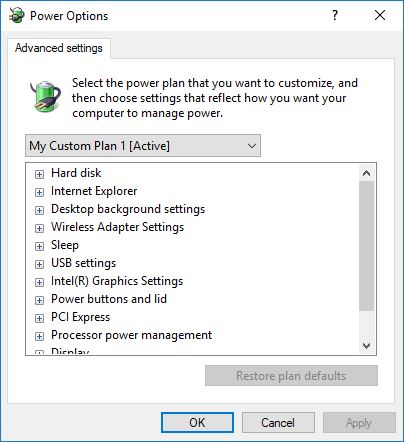Confirm with the OK button
The image size is (404, 442).
(x=197, y=423)
